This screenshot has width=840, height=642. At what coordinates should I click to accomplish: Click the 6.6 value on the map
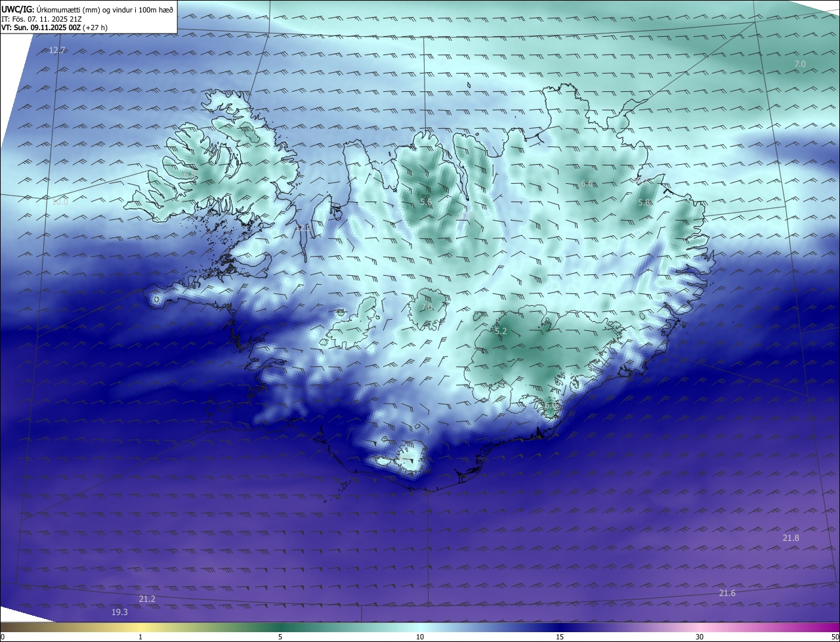pyautogui.click(x=587, y=184)
